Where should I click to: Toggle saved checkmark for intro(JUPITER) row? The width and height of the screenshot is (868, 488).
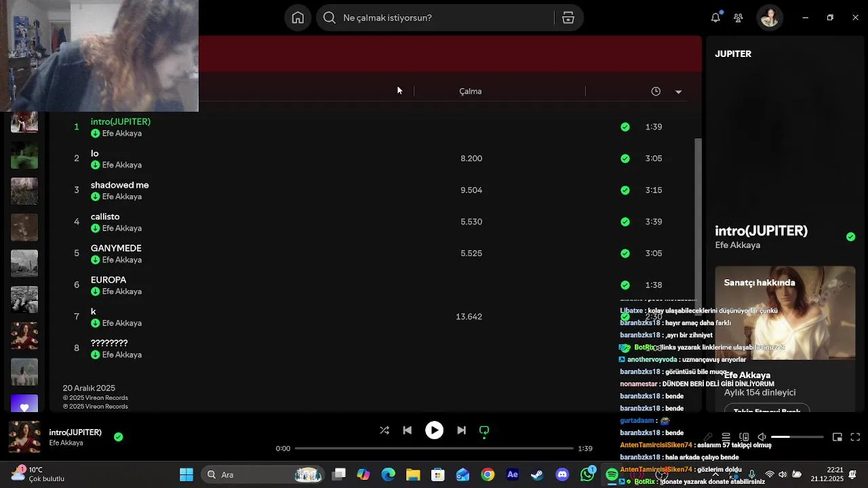[625, 127]
